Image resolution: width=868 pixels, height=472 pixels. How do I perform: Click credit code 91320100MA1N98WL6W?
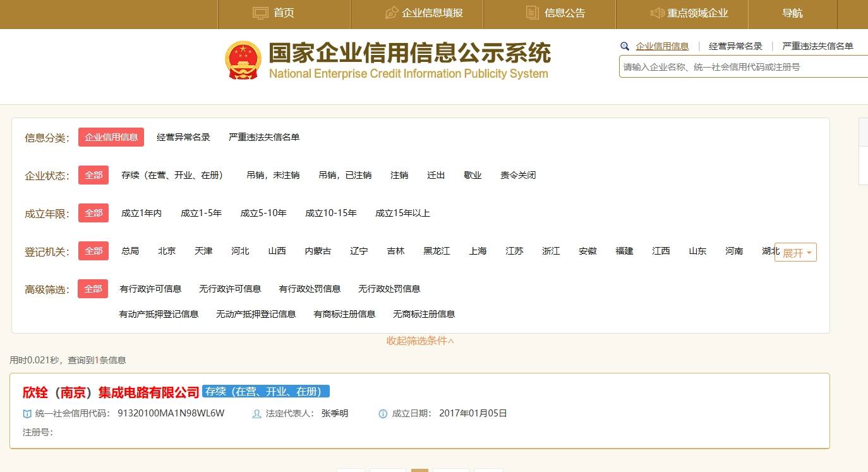[171, 413]
